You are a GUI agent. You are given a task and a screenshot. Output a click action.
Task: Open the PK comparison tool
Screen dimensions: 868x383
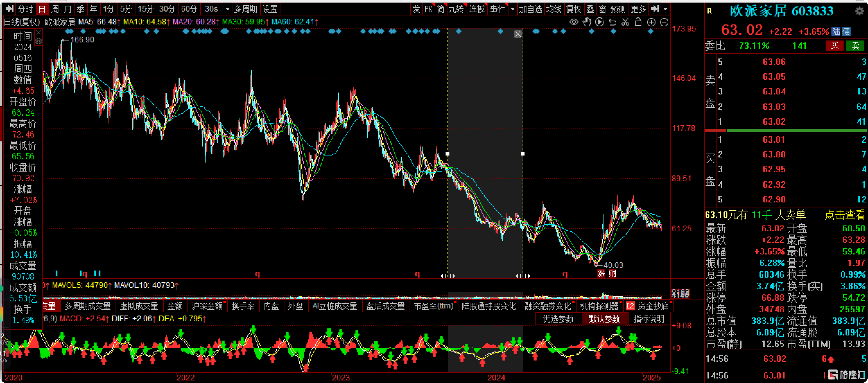428,9
